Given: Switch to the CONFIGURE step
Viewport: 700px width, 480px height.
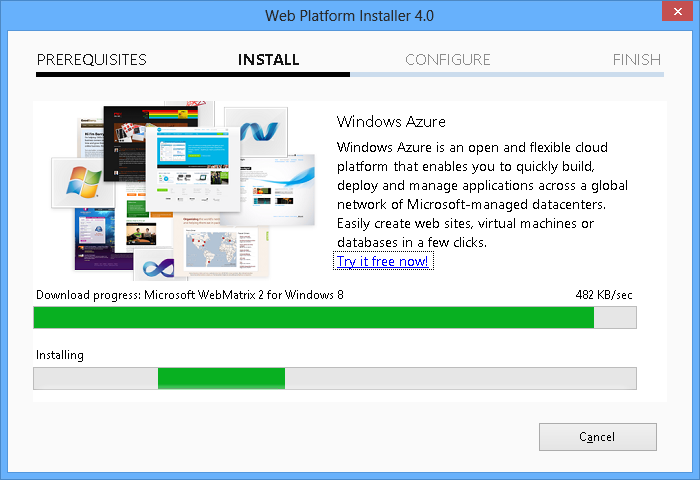Looking at the screenshot, I should pyautogui.click(x=447, y=60).
